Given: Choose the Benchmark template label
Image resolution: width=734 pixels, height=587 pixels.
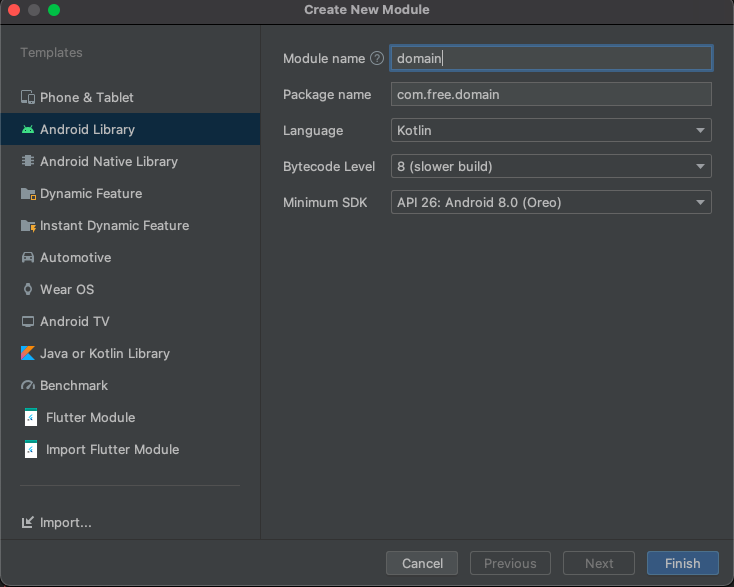Looking at the screenshot, I should click(74, 385).
